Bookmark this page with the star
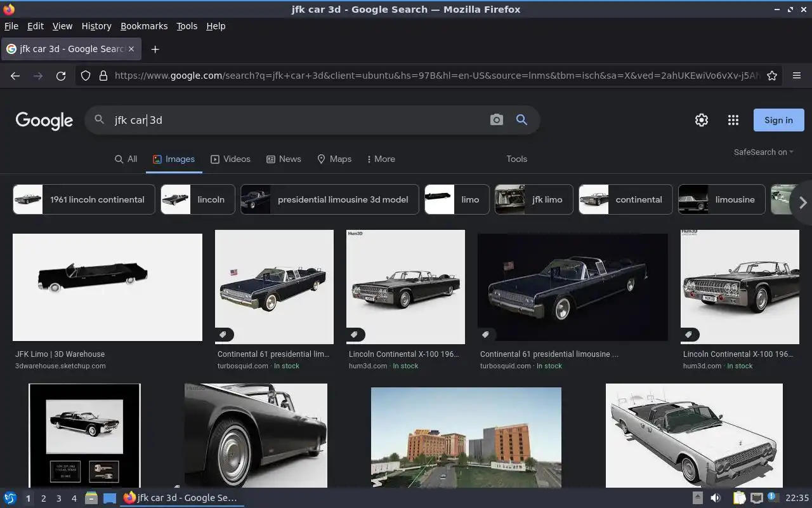Viewport: 812px width, 508px height. tap(772, 76)
